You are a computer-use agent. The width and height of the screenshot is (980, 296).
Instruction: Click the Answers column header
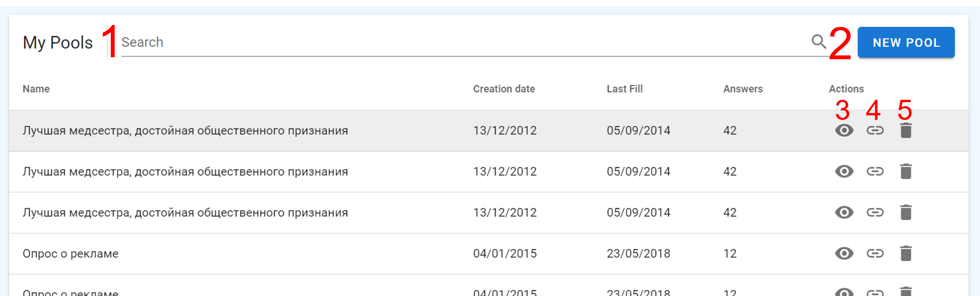pyautogui.click(x=743, y=89)
